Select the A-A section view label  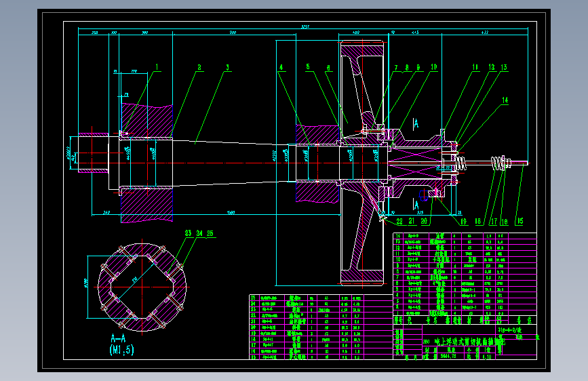click(x=118, y=339)
